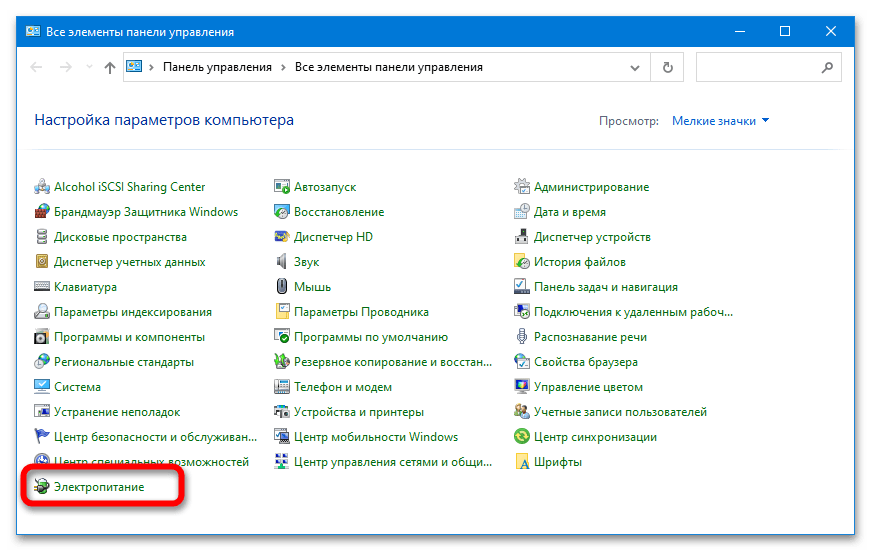Click the Дата и время clock icon

[x=522, y=212]
